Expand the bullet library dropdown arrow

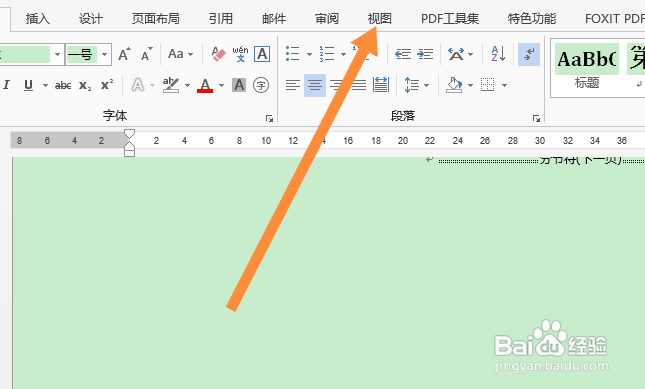[309, 54]
